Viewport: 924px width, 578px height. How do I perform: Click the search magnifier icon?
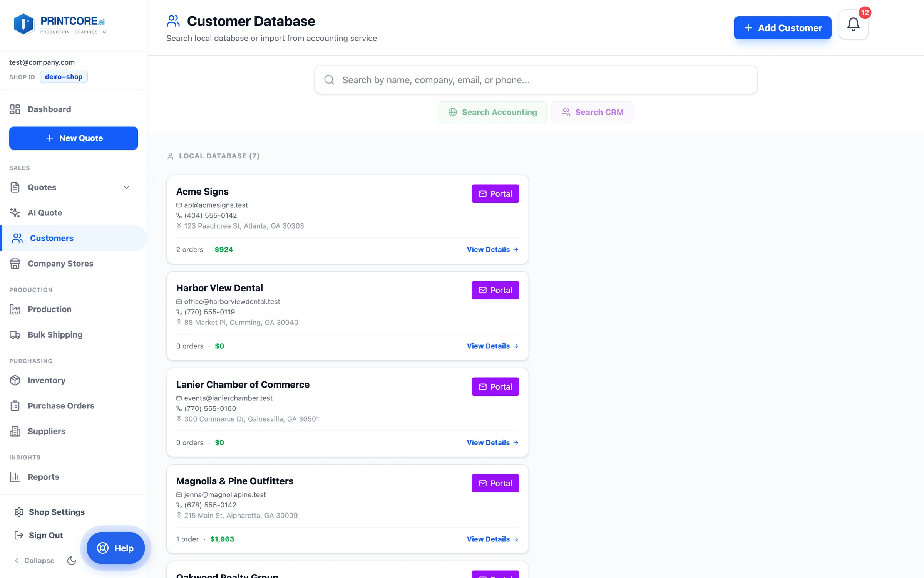(329, 80)
